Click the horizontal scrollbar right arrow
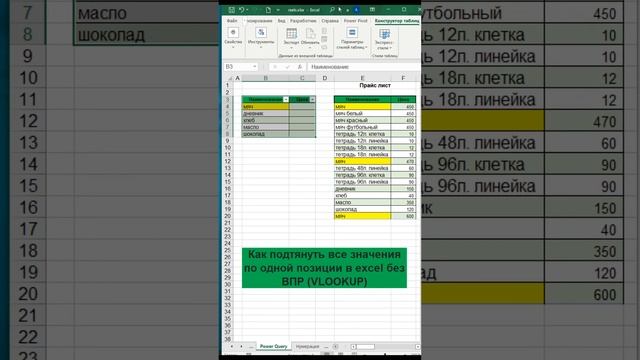 pyautogui.click(x=418, y=347)
